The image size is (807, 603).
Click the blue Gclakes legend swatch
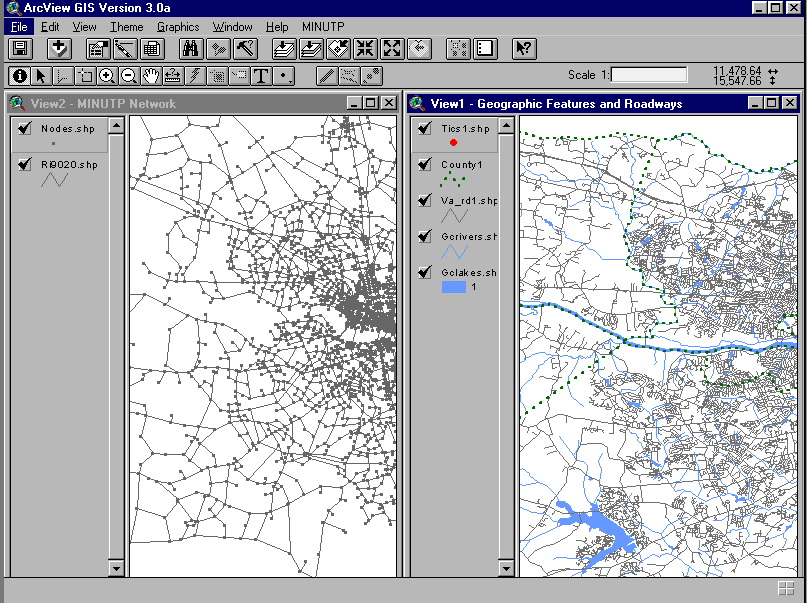click(x=454, y=287)
